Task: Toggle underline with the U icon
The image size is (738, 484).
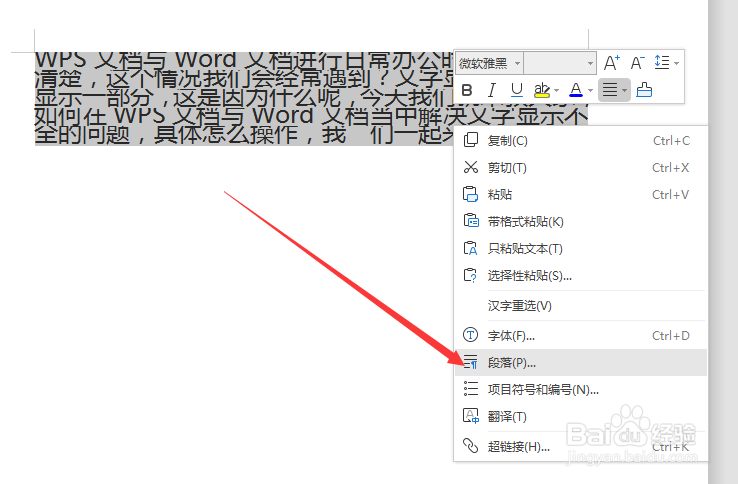Action: click(x=517, y=90)
